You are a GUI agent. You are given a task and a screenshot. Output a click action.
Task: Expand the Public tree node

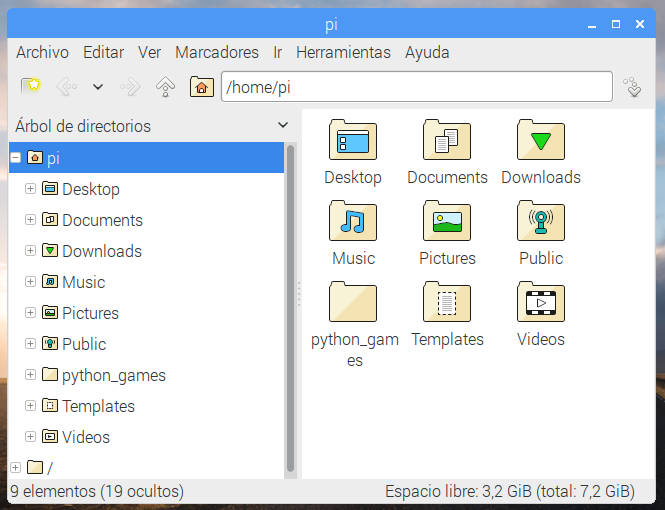click(30, 343)
